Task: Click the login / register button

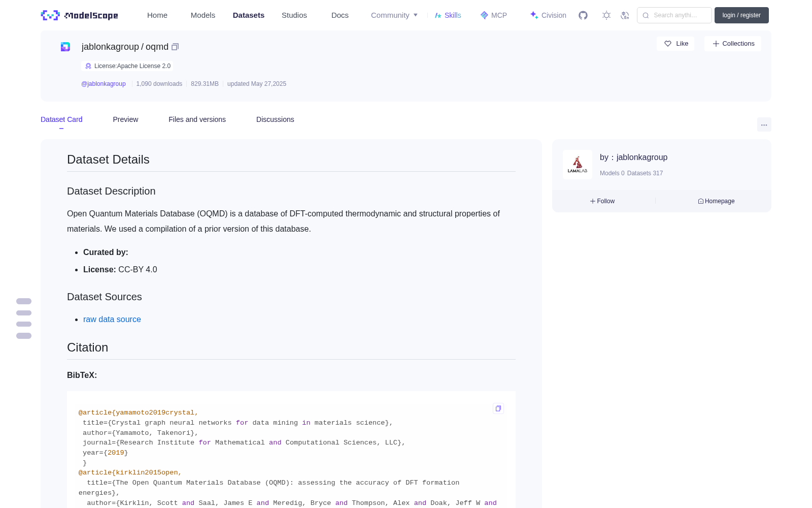Action: [741, 15]
